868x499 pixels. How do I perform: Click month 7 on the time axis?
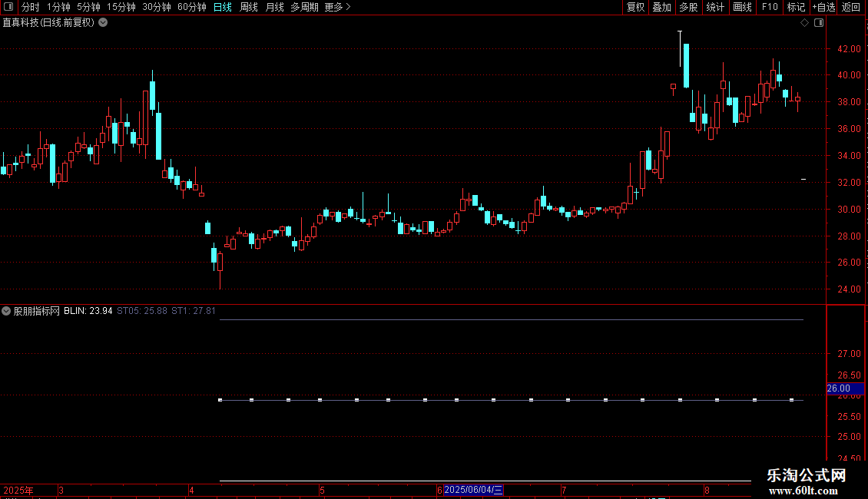click(x=564, y=490)
